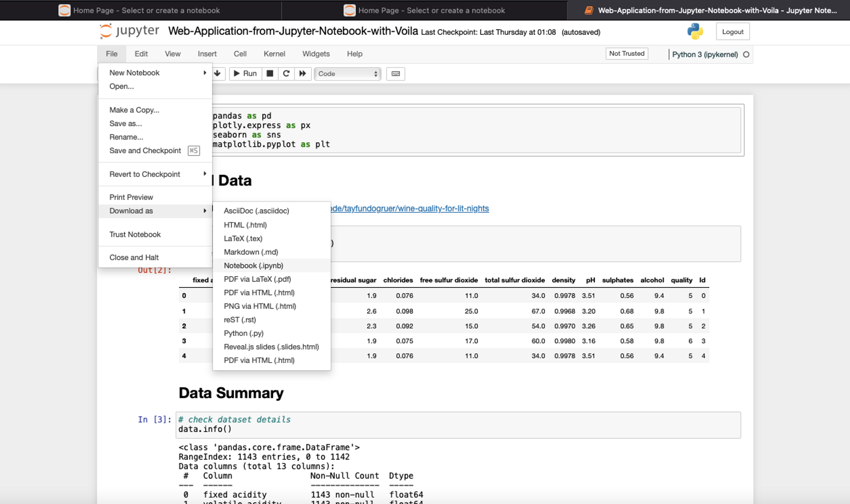Click the Logout button
850x504 pixels.
(732, 32)
